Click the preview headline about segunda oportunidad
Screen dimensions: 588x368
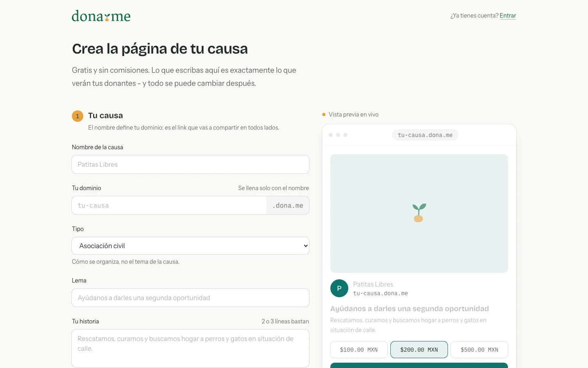click(x=410, y=309)
